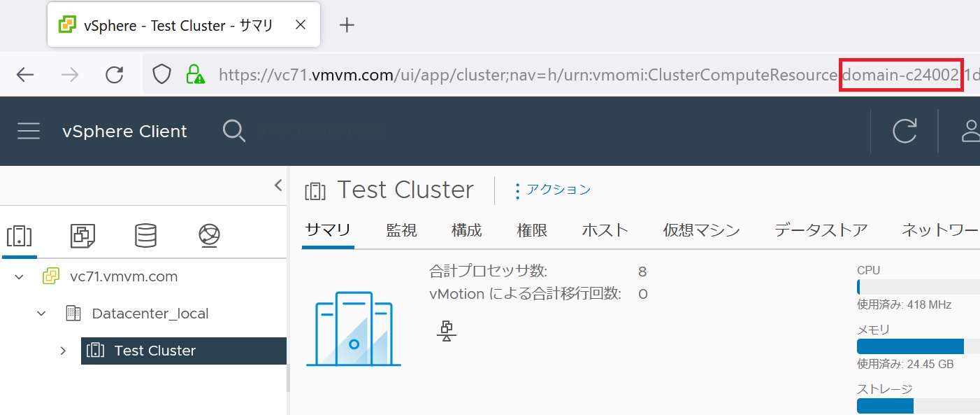Screen dimensions: 980x415
Task: Switch to VMs and Templates inventory view
Action: tap(82, 236)
